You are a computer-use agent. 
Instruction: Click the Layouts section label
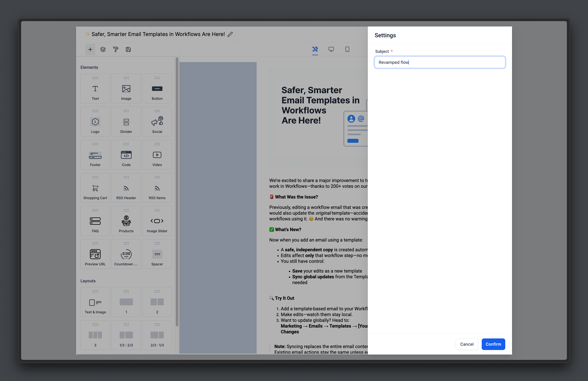click(x=88, y=281)
